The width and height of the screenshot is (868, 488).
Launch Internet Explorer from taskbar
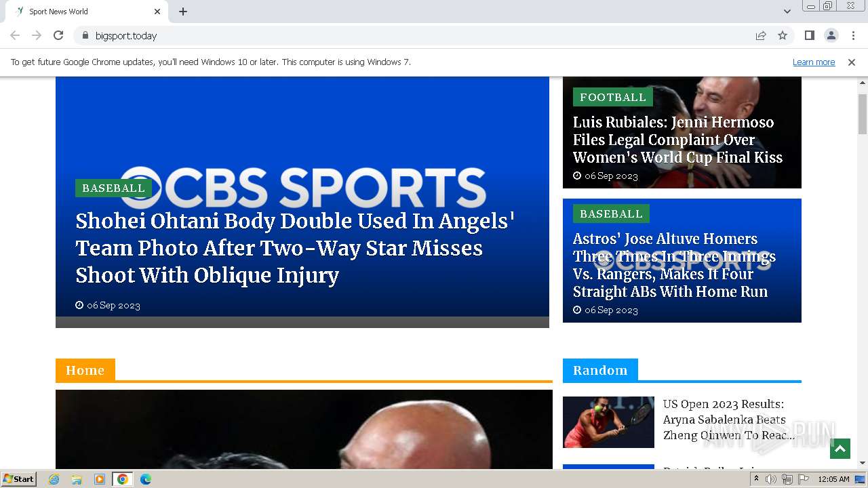tap(54, 479)
